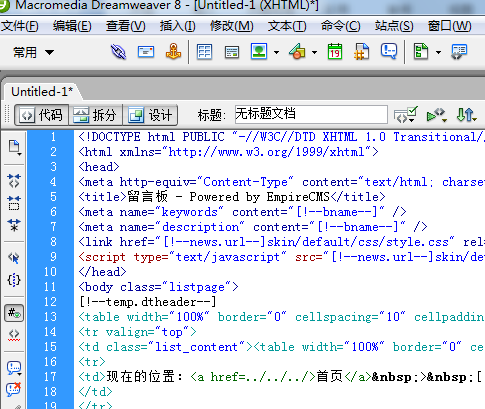Click the <head> tag on line 3
The image size is (485, 409).
tap(99, 167)
